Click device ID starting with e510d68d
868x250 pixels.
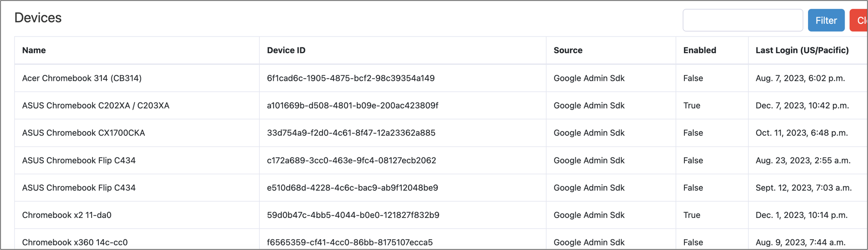[352, 188]
